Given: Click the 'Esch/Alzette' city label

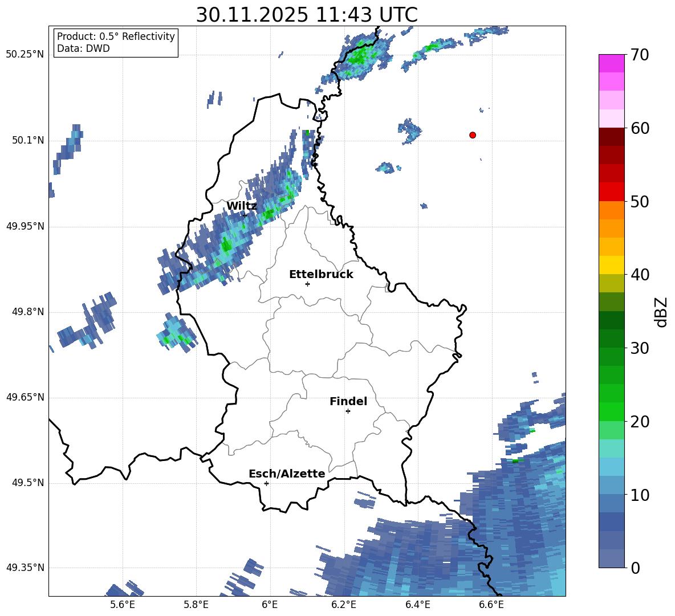Looking at the screenshot, I should tap(287, 474).
